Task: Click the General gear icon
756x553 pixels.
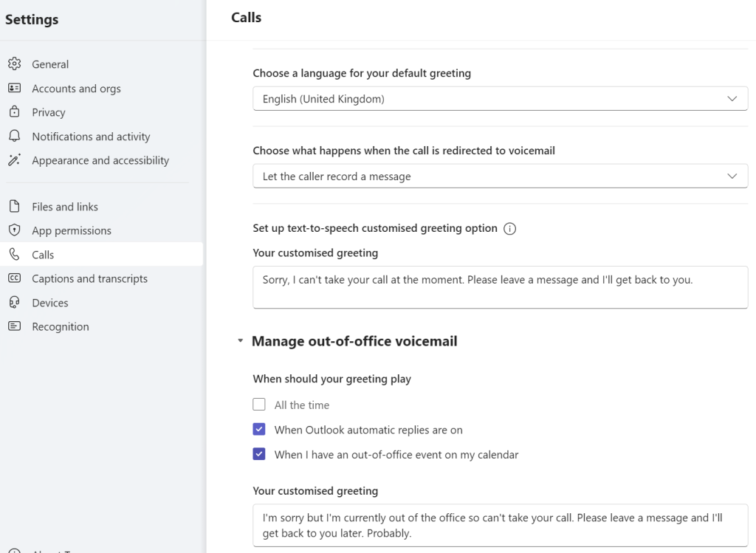Action: point(15,63)
